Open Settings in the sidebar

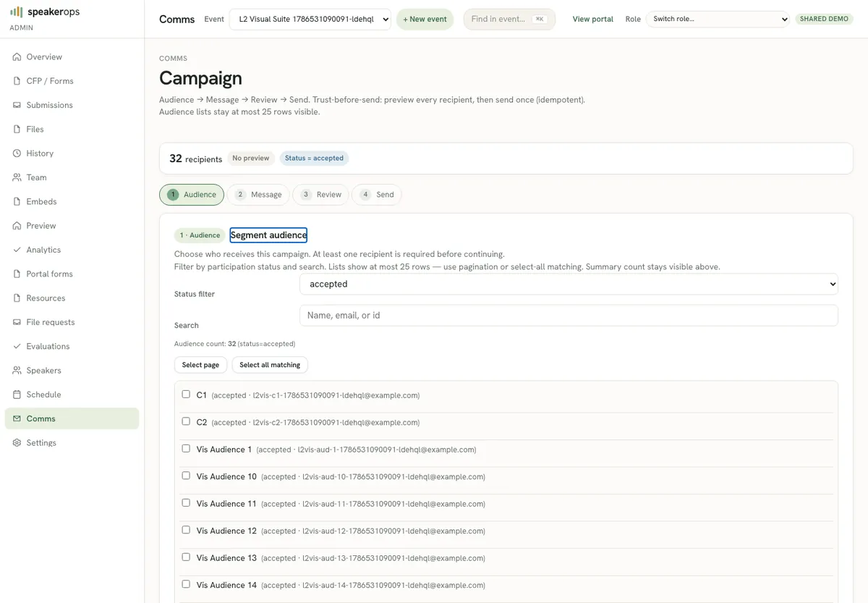pyautogui.click(x=72, y=443)
